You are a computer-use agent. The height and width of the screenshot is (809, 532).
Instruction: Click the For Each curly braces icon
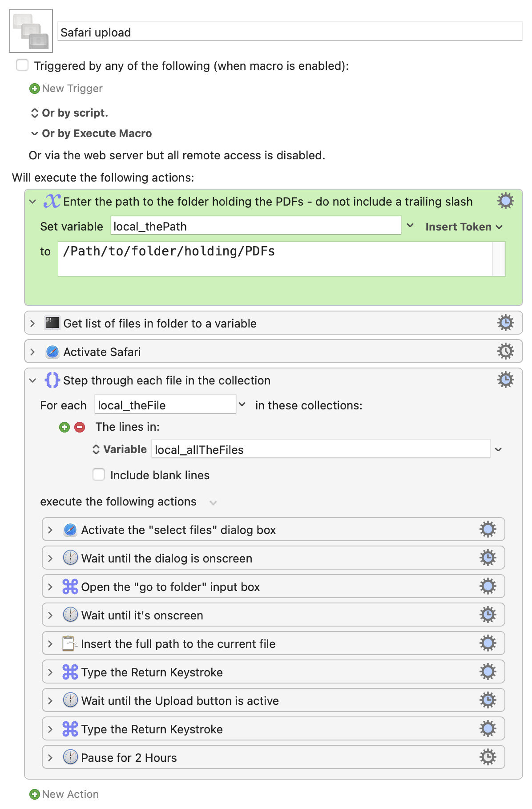tap(52, 380)
